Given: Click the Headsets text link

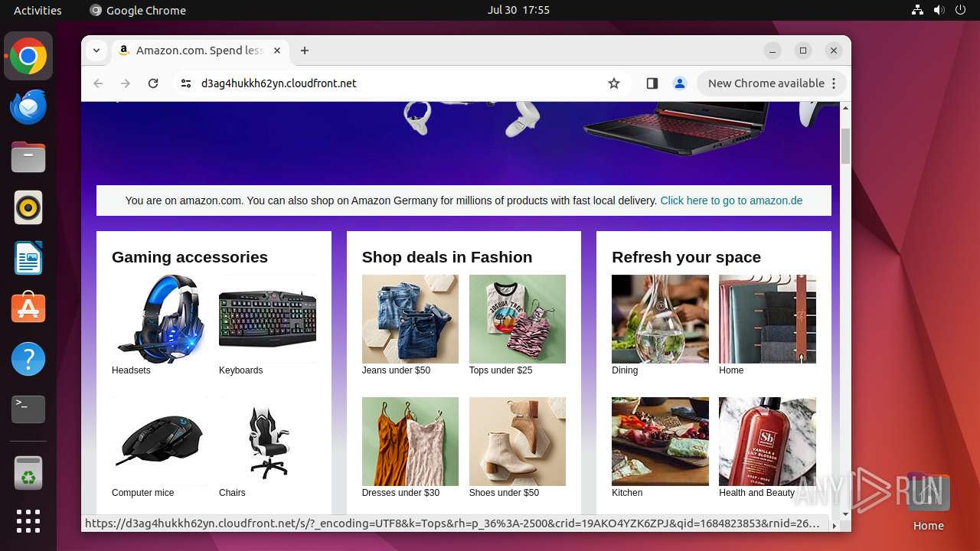Looking at the screenshot, I should 131,370.
